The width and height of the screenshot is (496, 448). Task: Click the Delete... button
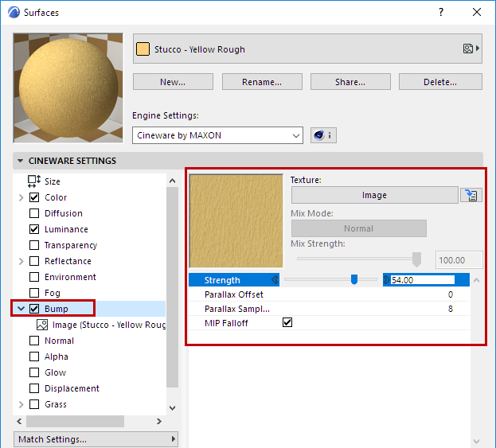tap(440, 82)
